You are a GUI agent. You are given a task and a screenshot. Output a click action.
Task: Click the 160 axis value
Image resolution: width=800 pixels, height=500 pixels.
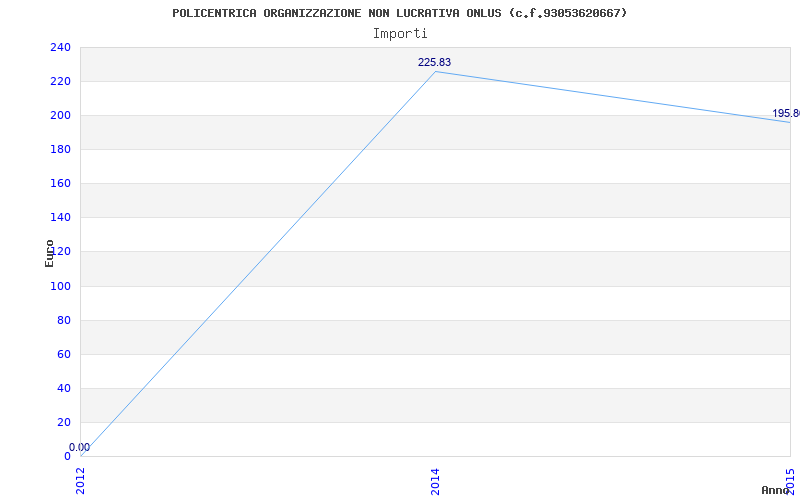pyautogui.click(x=60, y=183)
